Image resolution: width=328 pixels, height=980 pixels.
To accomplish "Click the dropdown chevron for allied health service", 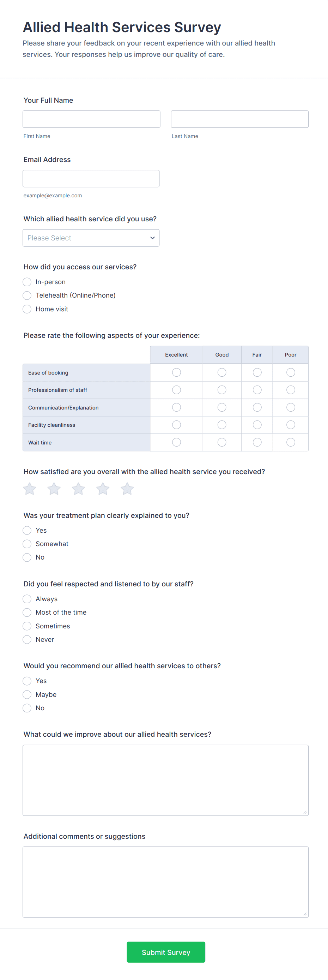I will pos(152,238).
